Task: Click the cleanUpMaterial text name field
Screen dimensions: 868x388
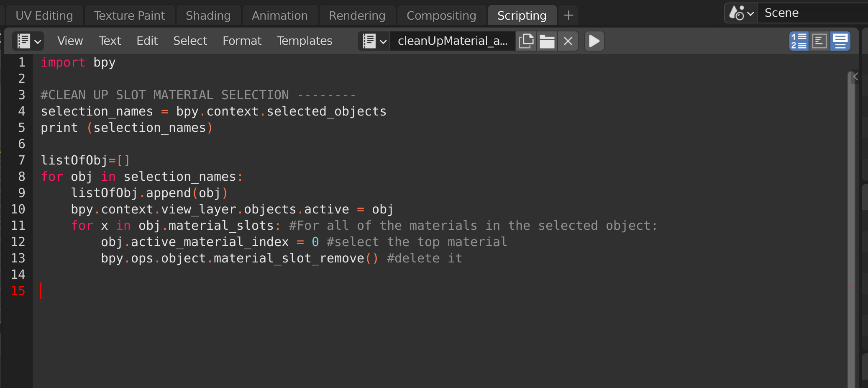Action: pos(453,41)
